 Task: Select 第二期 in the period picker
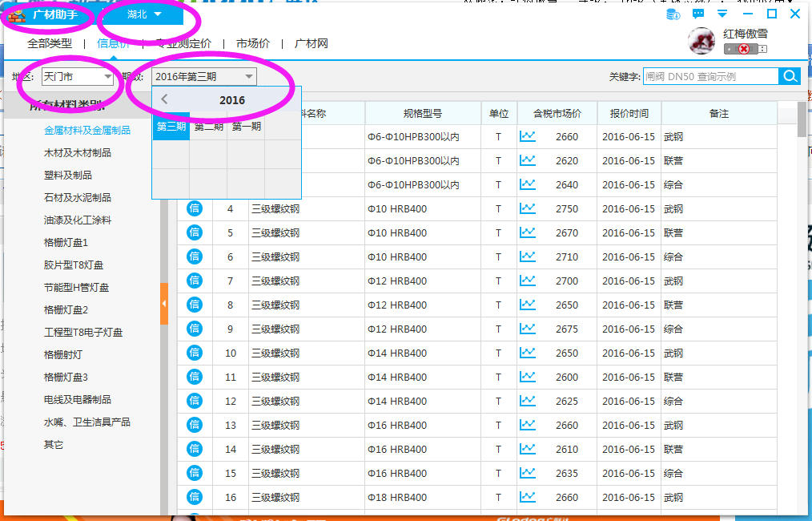pyautogui.click(x=209, y=127)
